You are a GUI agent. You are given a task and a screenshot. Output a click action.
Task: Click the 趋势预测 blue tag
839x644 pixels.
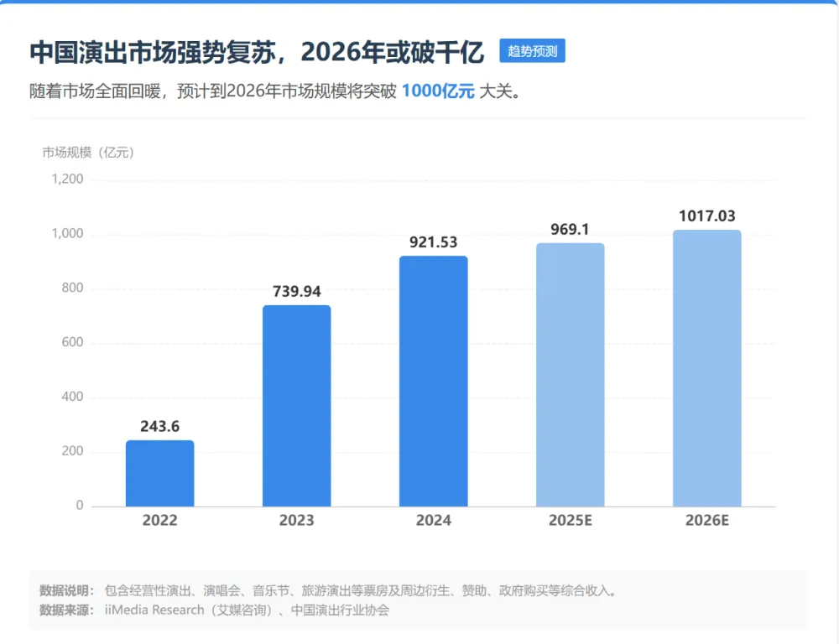(x=532, y=51)
